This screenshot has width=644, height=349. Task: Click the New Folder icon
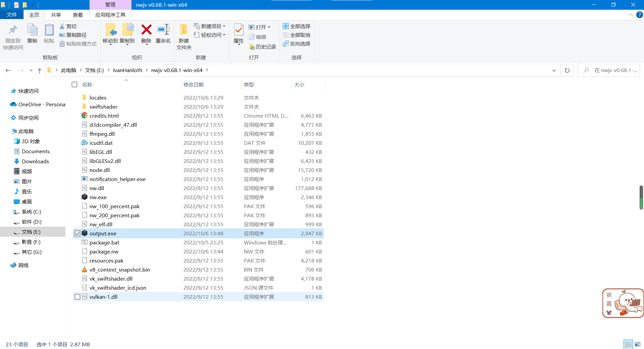coord(183,30)
